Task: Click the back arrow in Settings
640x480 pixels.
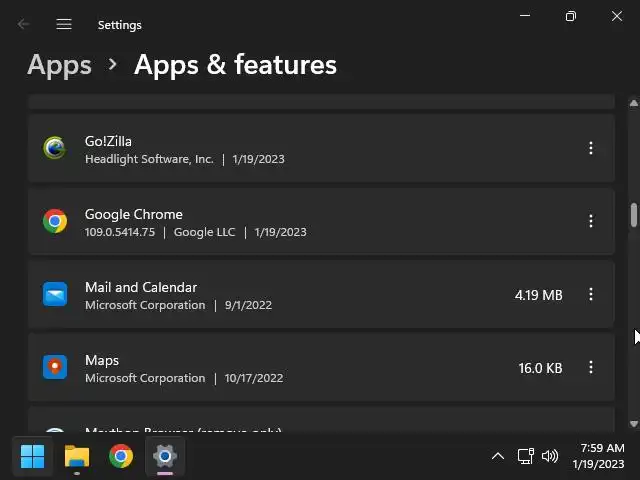Action: pyautogui.click(x=24, y=24)
